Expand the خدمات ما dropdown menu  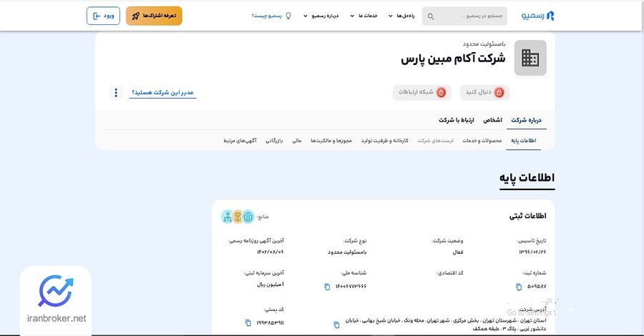pyautogui.click(x=362, y=16)
